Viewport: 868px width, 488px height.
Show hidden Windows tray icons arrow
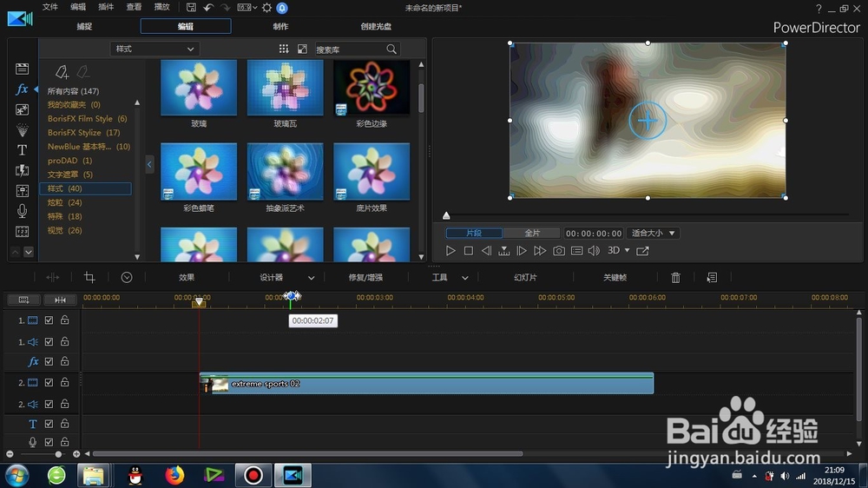754,475
